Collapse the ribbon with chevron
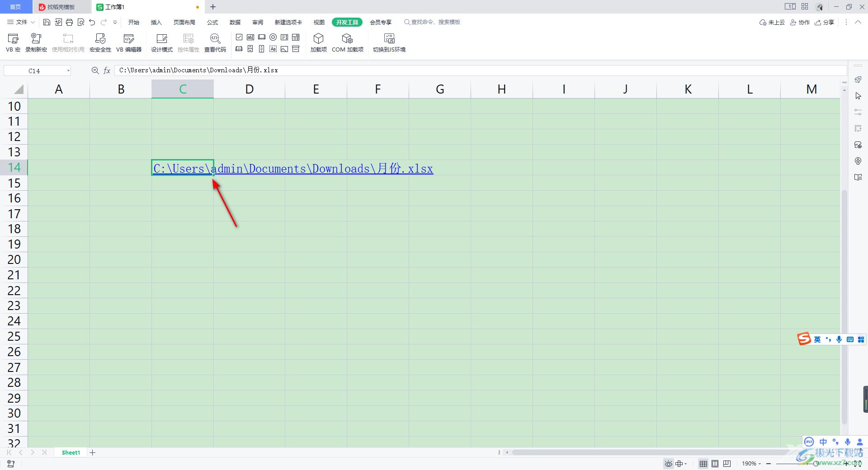The image size is (868, 470). coord(858,22)
